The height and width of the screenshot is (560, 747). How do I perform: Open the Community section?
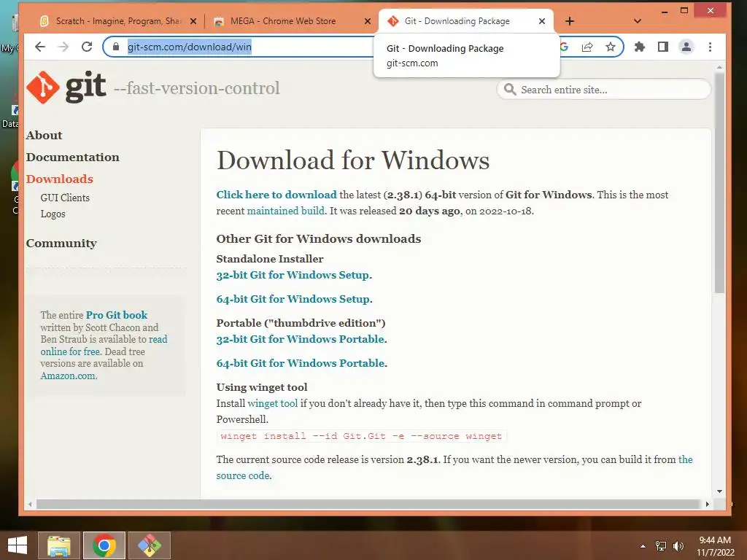point(61,244)
